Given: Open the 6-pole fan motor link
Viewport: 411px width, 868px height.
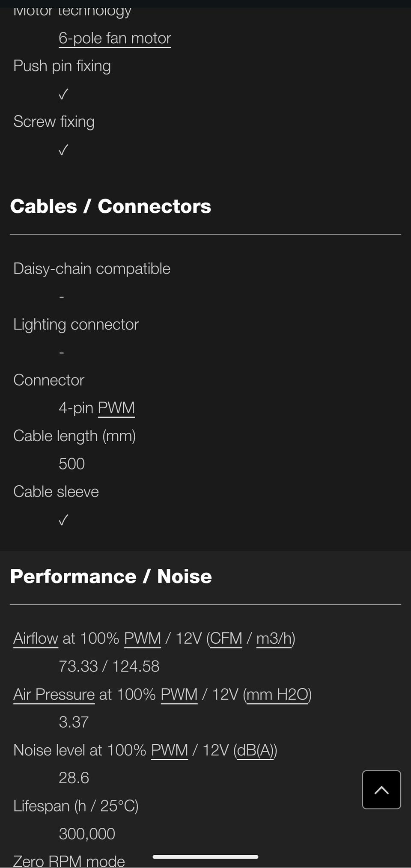Looking at the screenshot, I should (x=115, y=39).
